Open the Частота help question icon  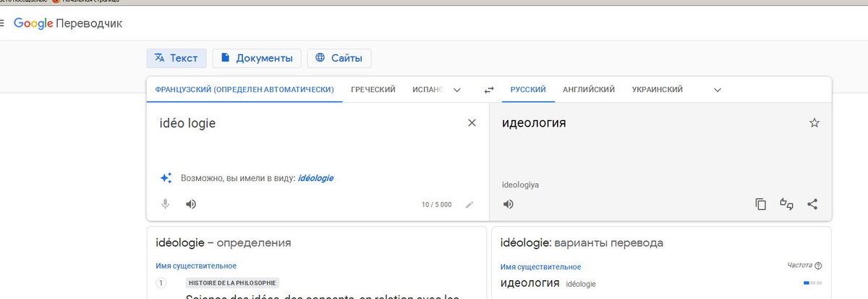(x=818, y=266)
